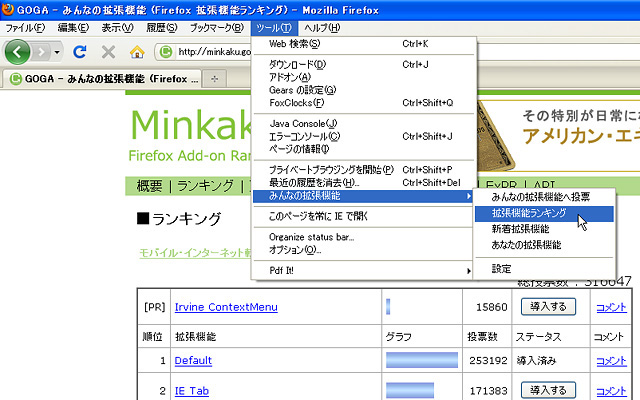640x400 pixels.
Task: Open the ヘルプ(H) menu
Action: pos(322,28)
